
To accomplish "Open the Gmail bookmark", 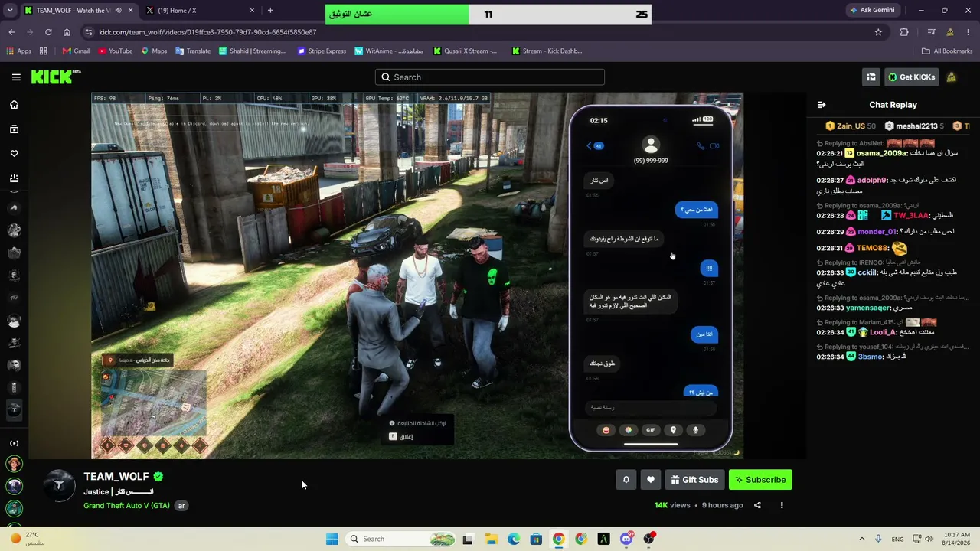I will pyautogui.click(x=77, y=51).
